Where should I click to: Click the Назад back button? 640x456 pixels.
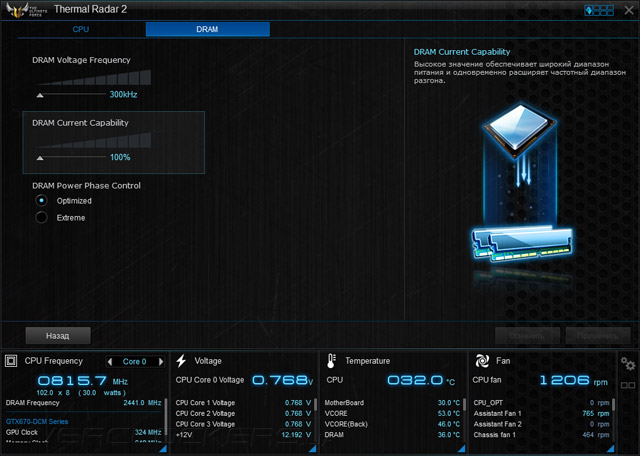(x=58, y=336)
